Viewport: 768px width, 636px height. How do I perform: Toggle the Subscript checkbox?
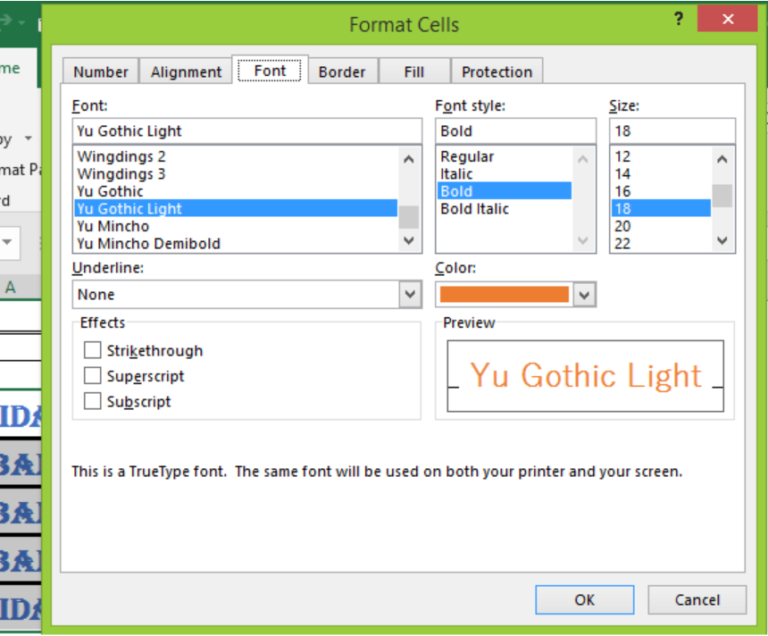tap(93, 402)
